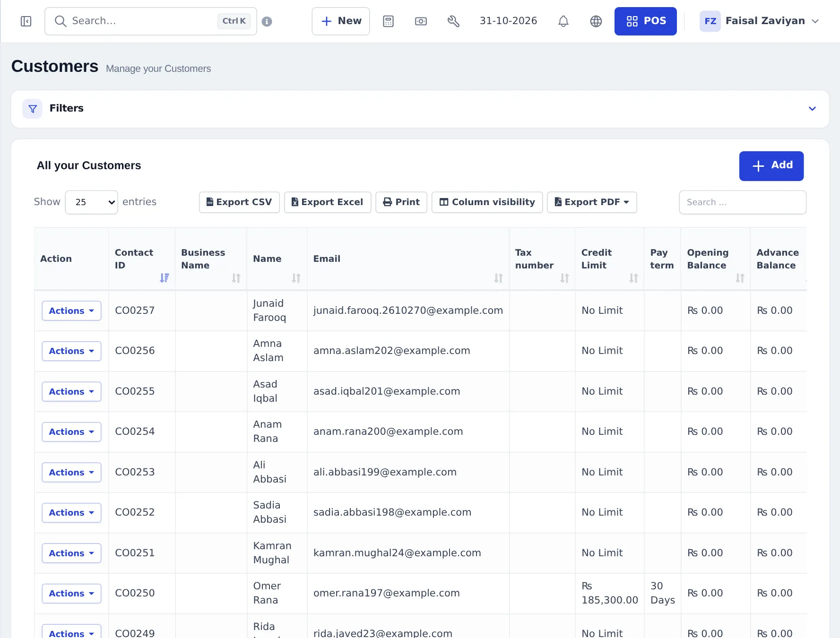The image size is (840, 638).
Task: Click the FZ user avatar
Action: (710, 21)
